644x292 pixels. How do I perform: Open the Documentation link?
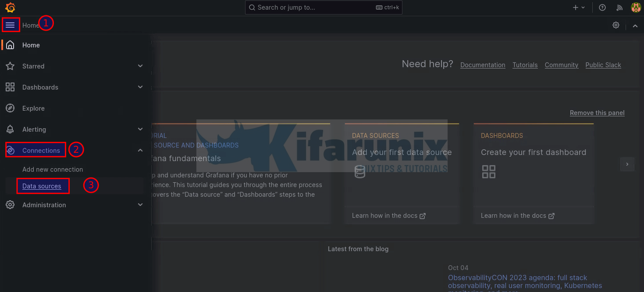(483, 65)
